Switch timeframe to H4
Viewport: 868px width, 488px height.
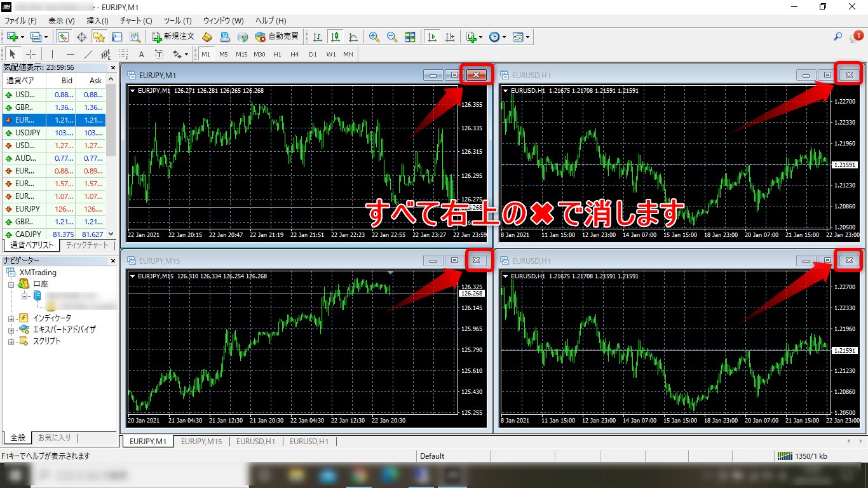295,54
